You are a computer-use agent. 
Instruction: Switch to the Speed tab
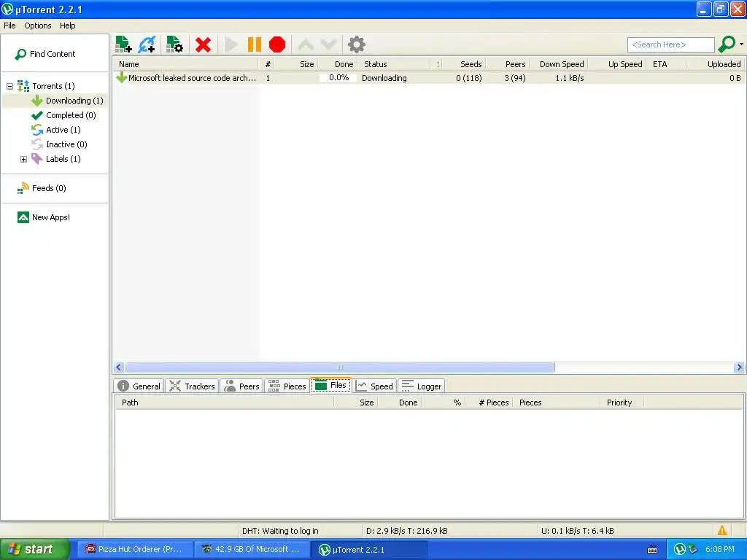374,386
